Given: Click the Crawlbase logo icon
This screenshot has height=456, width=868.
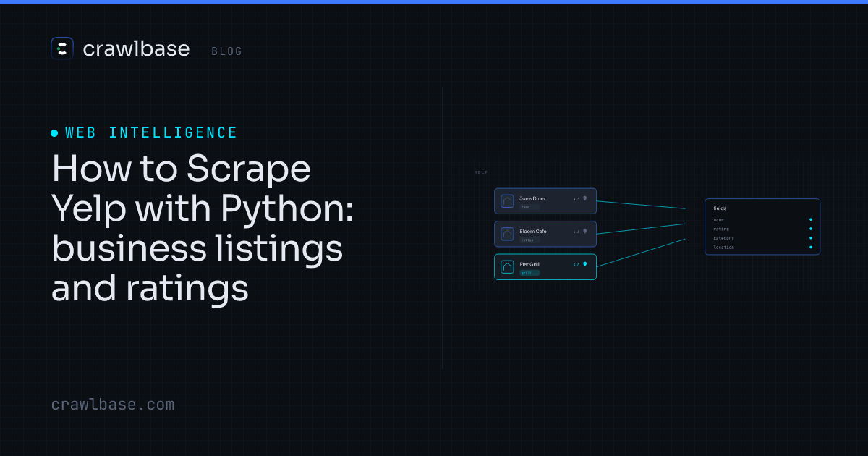Looking at the screenshot, I should coord(62,48).
